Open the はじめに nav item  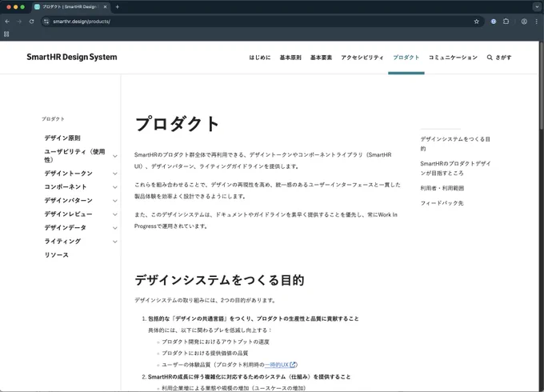click(x=260, y=58)
